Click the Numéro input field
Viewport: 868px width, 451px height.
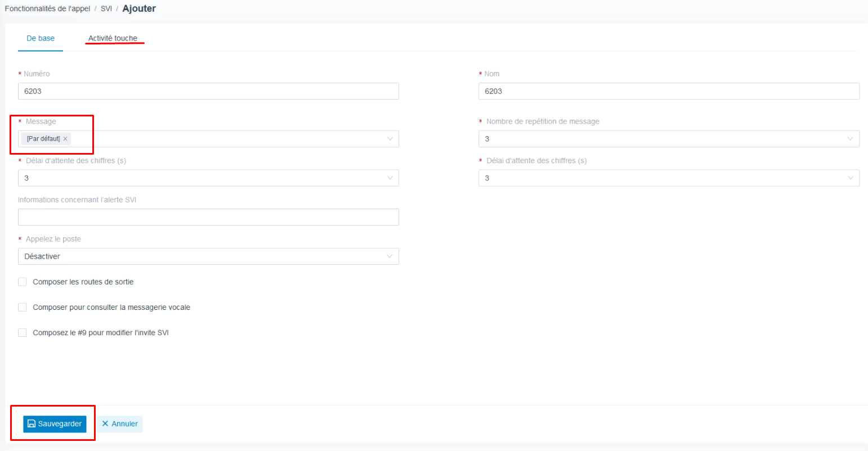[208, 91]
